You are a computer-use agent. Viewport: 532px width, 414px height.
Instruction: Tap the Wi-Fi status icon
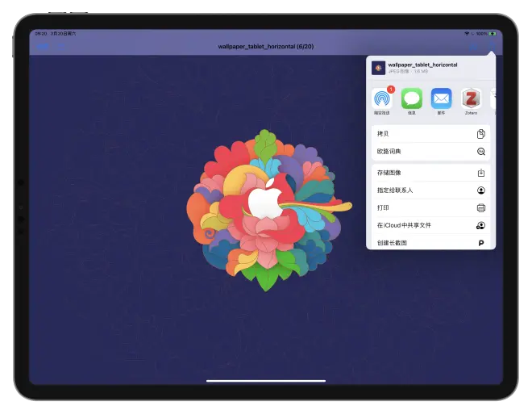467,34
